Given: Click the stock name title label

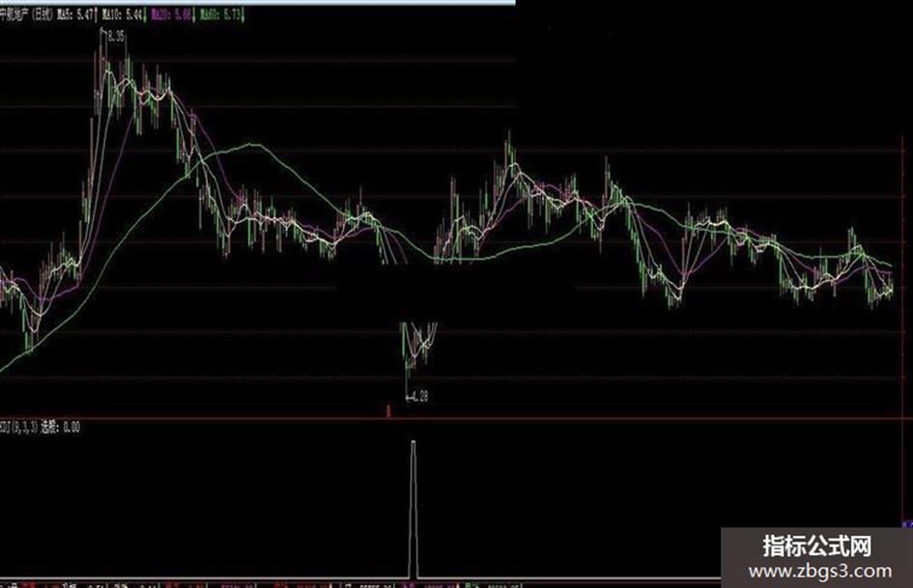Looking at the screenshot, I should click(27, 15).
